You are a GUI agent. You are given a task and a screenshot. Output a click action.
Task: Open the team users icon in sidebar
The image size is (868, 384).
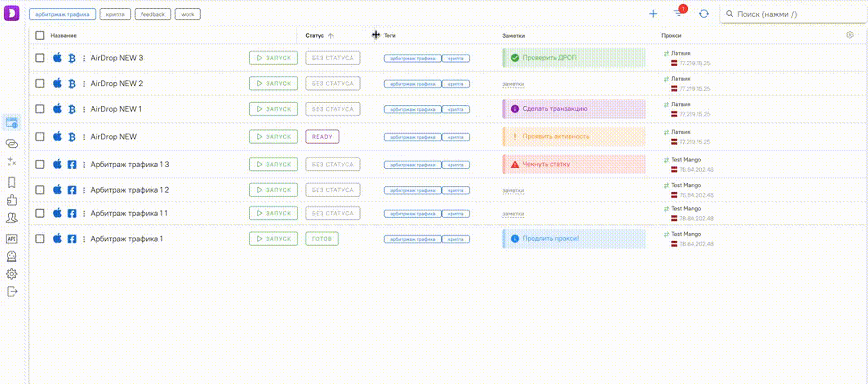click(11, 218)
